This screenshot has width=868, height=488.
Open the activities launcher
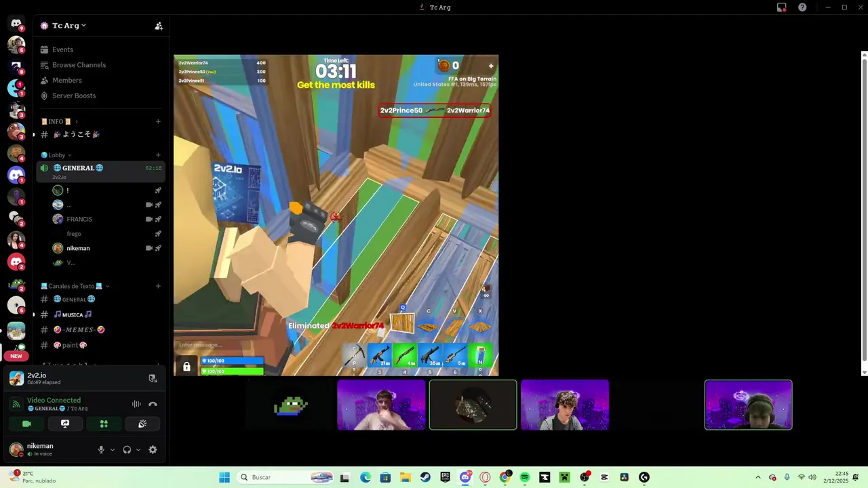(x=104, y=424)
